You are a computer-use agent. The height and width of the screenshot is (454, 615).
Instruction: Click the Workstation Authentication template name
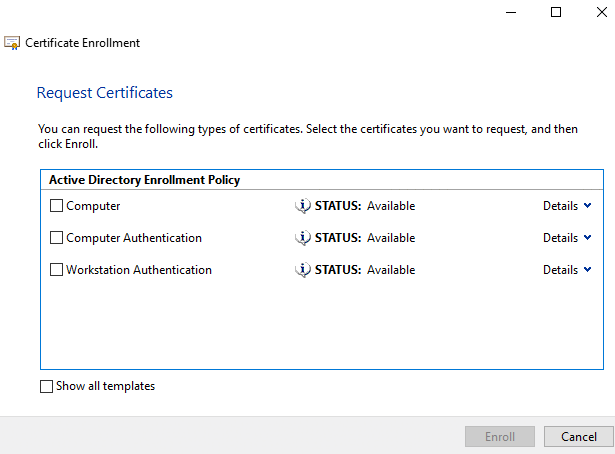(139, 270)
